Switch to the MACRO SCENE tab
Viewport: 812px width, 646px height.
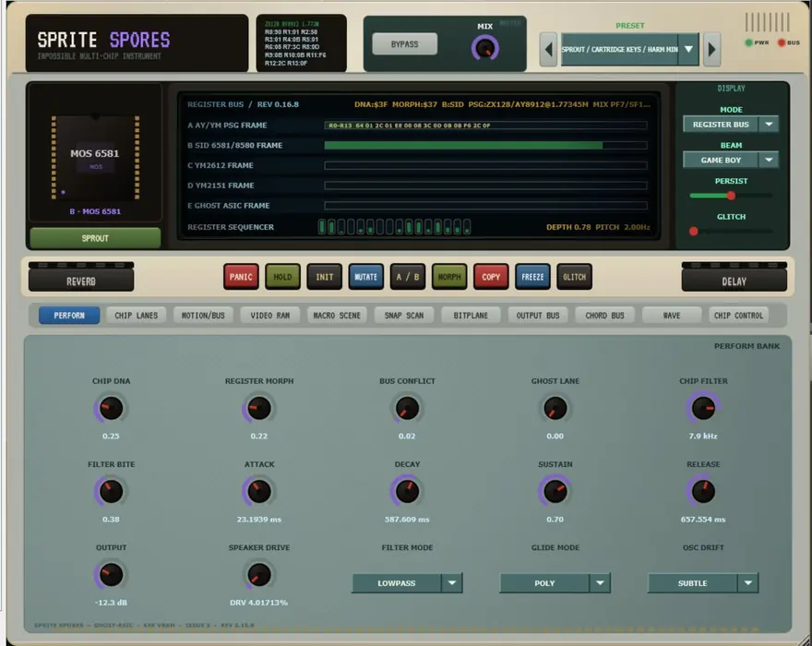click(x=337, y=315)
